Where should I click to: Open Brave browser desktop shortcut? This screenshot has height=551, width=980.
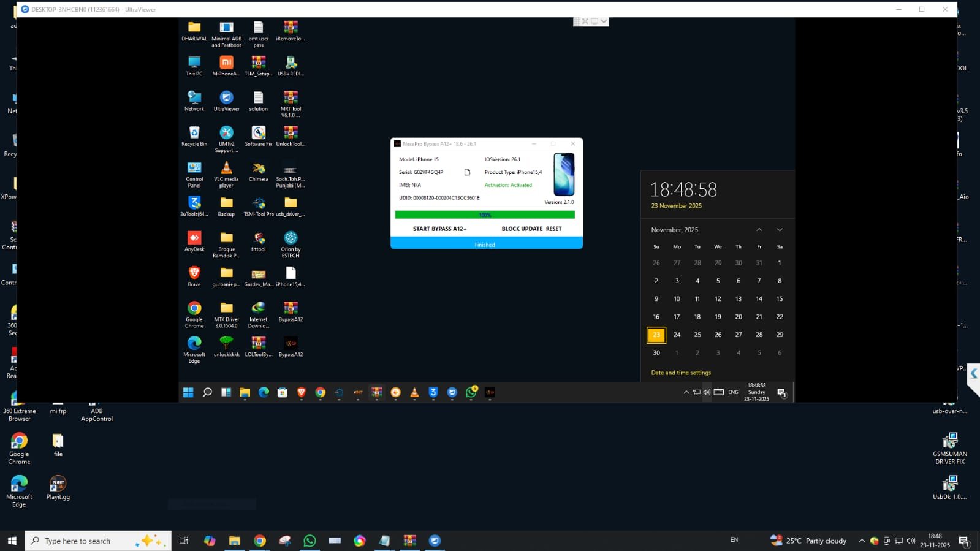pos(194,273)
